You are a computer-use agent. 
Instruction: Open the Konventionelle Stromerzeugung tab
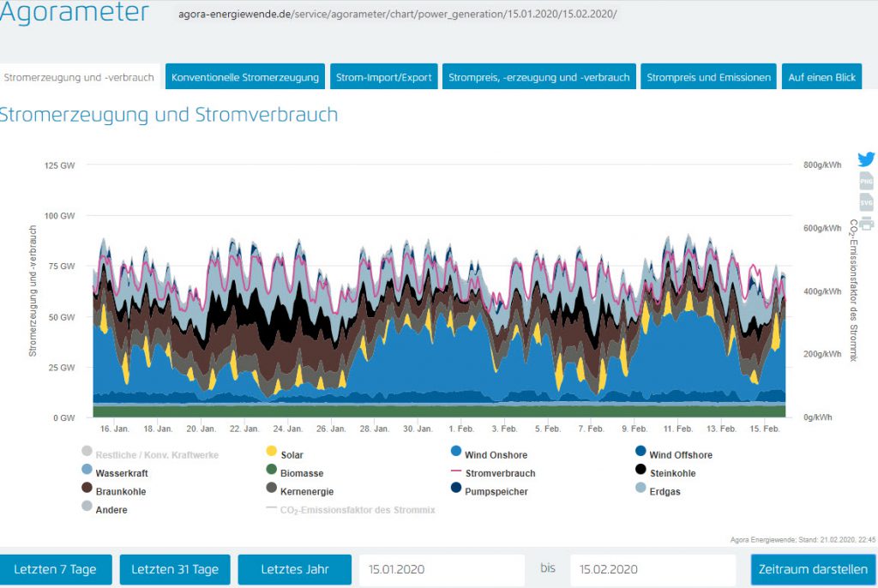tap(245, 77)
